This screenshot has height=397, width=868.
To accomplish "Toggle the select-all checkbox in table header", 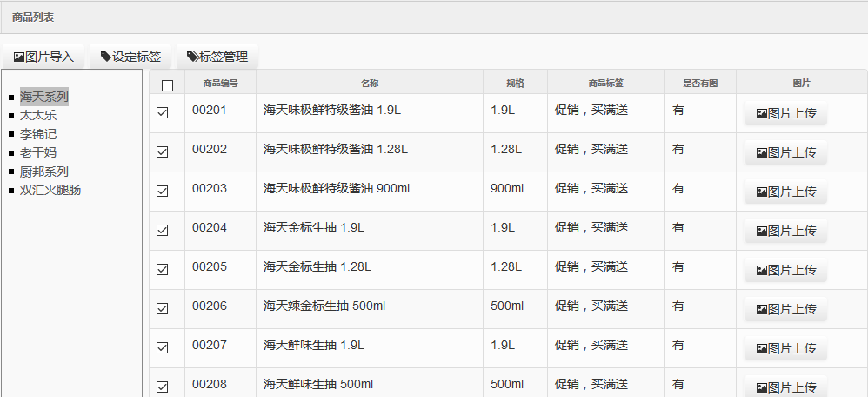I will pos(167,85).
